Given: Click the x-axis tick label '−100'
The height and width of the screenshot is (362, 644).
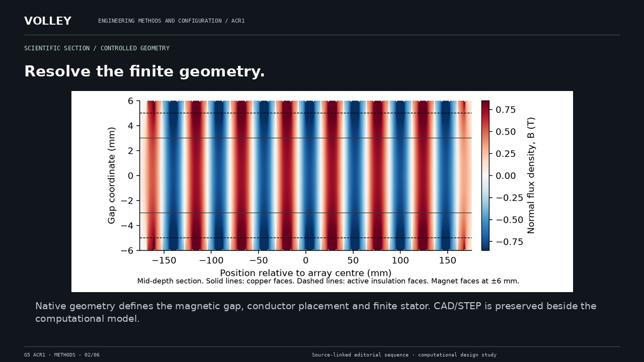Looking at the screenshot, I should 211,260.
